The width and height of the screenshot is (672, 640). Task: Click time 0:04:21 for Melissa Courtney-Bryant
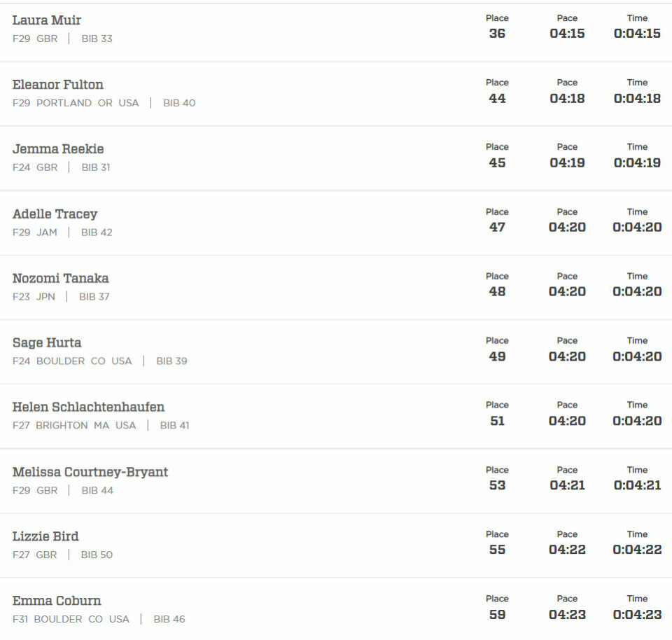click(x=637, y=485)
